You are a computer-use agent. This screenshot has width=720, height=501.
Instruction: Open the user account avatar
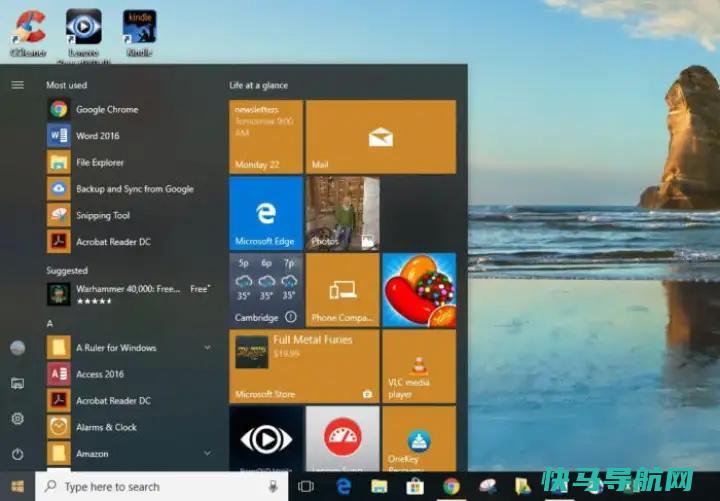(x=17, y=348)
